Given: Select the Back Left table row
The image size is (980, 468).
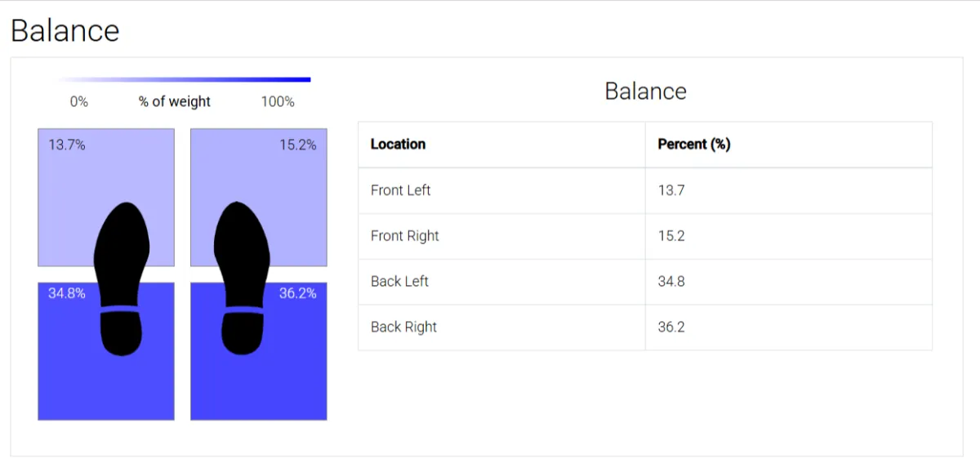Looking at the screenshot, I should 645,282.
